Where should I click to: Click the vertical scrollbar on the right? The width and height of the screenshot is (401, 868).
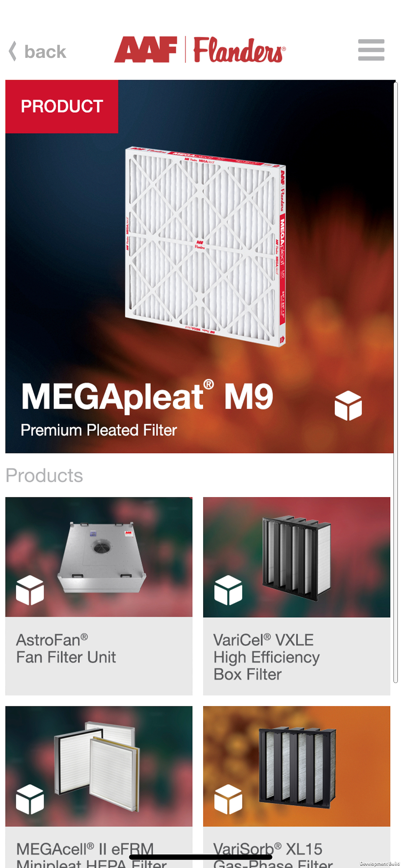(x=396, y=382)
